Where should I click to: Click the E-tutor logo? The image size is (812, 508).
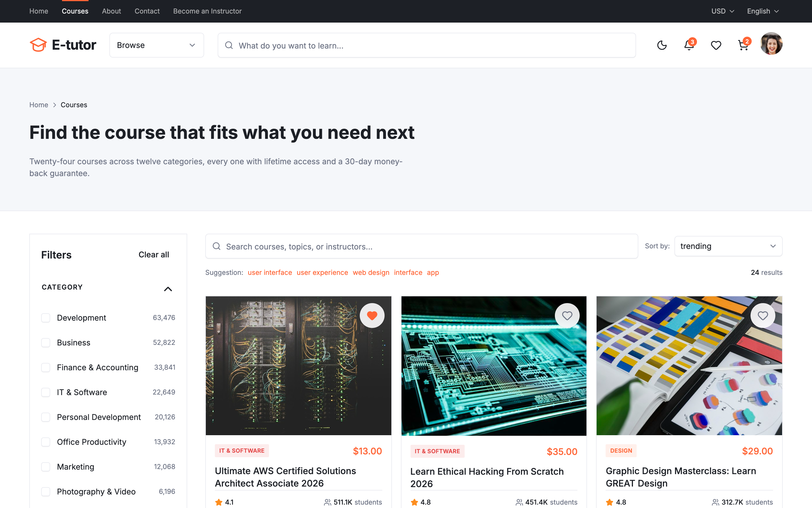tap(63, 45)
